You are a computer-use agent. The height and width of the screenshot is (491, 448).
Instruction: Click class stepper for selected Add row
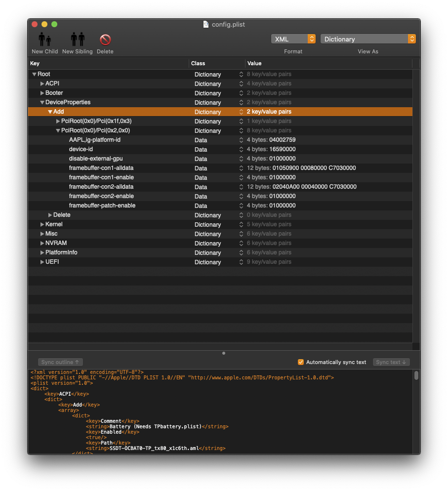tap(241, 112)
